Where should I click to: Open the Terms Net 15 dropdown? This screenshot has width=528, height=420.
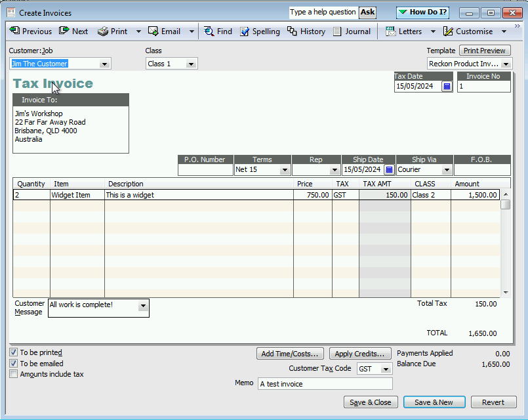click(x=285, y=170)
